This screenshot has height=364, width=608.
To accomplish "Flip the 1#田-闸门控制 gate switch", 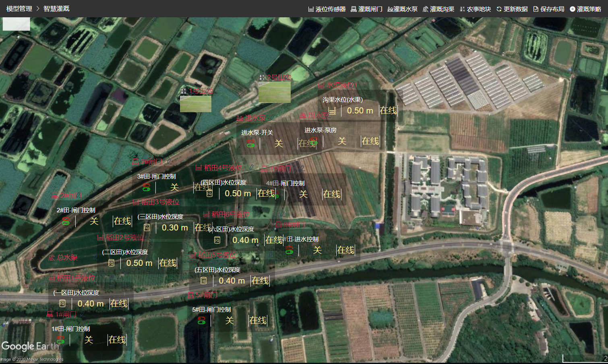I will 60,339.
